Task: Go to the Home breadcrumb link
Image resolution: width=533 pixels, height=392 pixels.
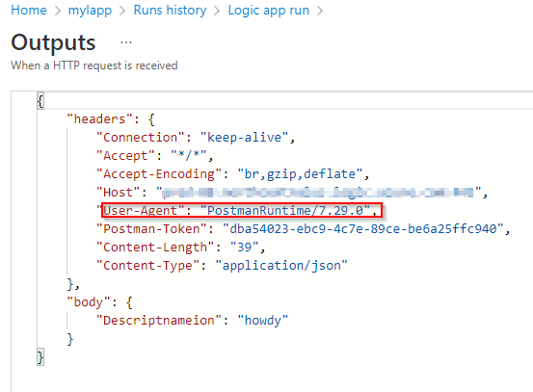Action: click(x=29, y=11)
